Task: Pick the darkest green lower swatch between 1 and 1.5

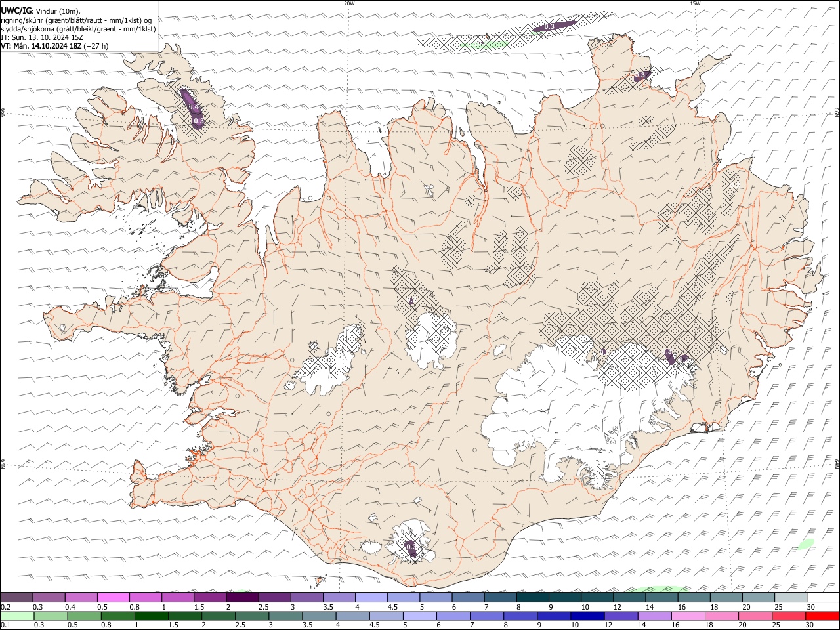Action: 152,616
